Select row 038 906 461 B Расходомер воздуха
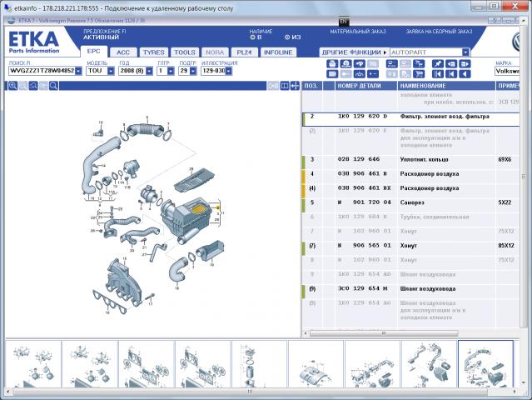Image resolution: width=532 pixels, height=400 pixels. pos(410,177)
